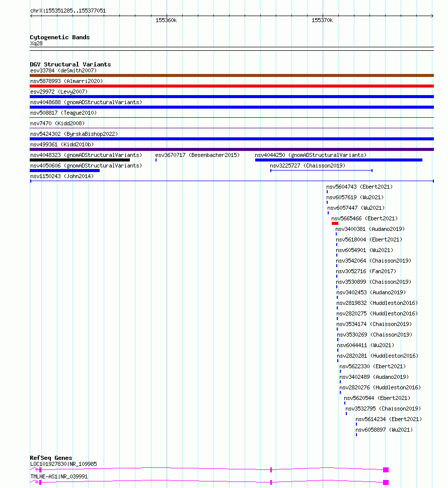Image resolution: width=448 pixels, height=488 pixels.
Task: Click the small red nsv5665466 bar
Action: tap(335, 223)
